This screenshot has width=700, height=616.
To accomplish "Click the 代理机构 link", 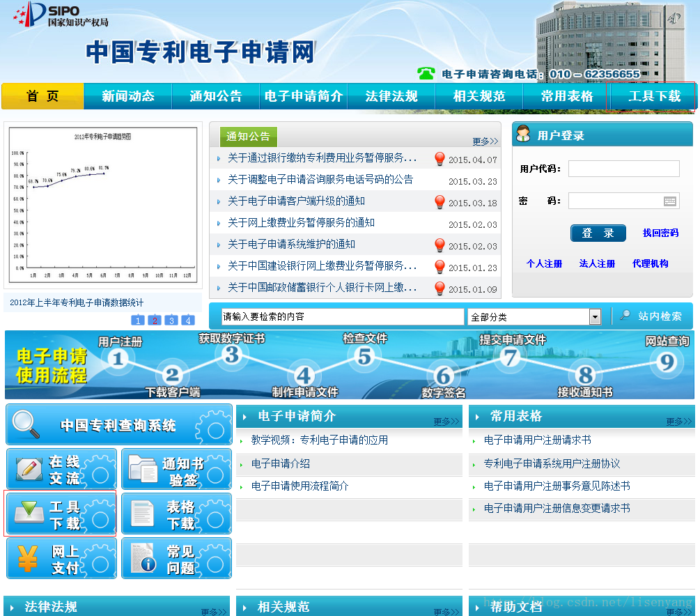I will [x=650, y=263].
